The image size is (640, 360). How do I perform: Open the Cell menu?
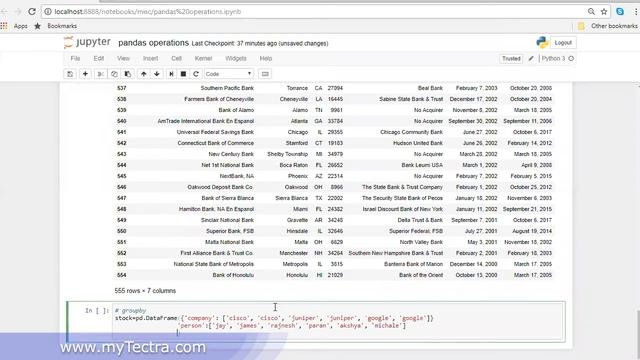[x=176, y=58]
